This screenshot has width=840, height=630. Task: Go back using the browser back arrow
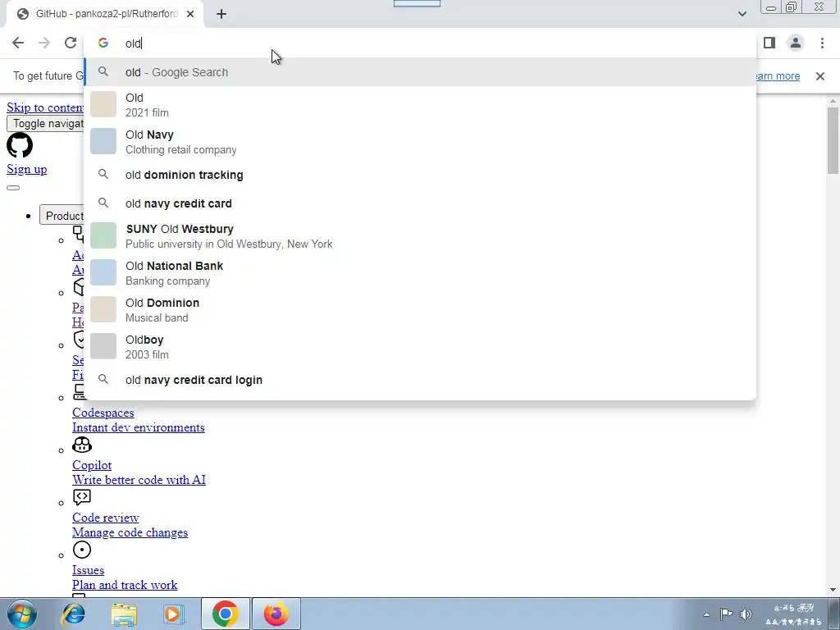[x=18, y=43]
